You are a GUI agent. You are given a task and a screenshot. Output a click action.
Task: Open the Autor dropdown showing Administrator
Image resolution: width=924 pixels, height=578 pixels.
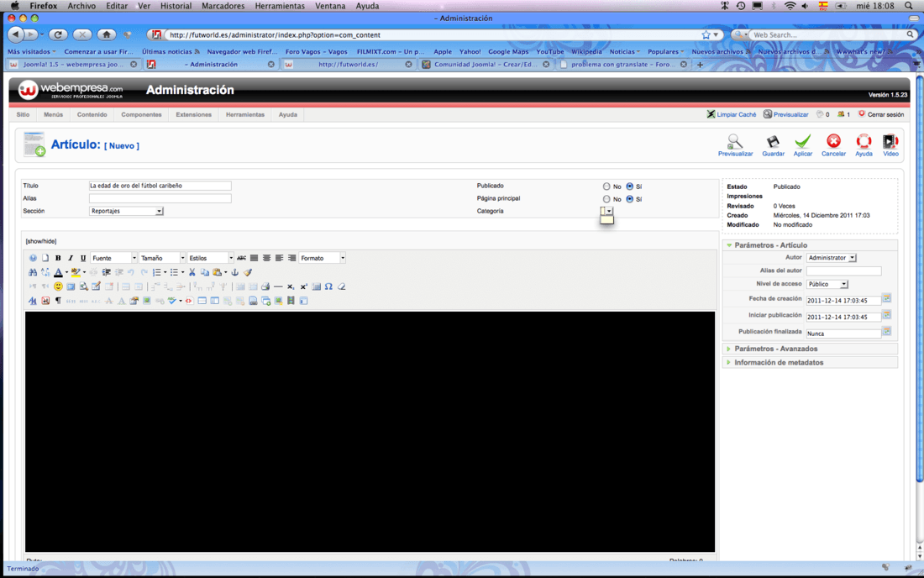(x=831, y=257)
